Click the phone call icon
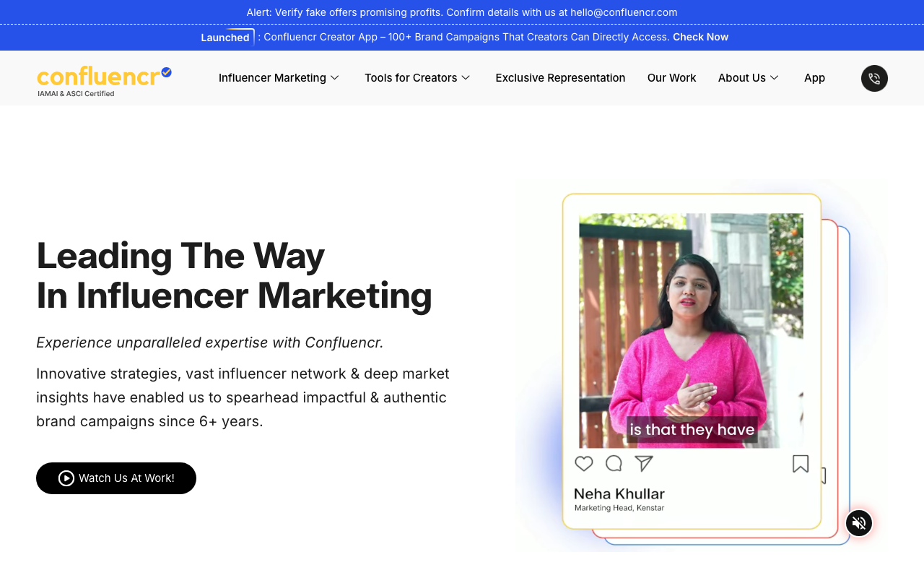The height and width of the screenshot is (578, 924). point(874,78)
